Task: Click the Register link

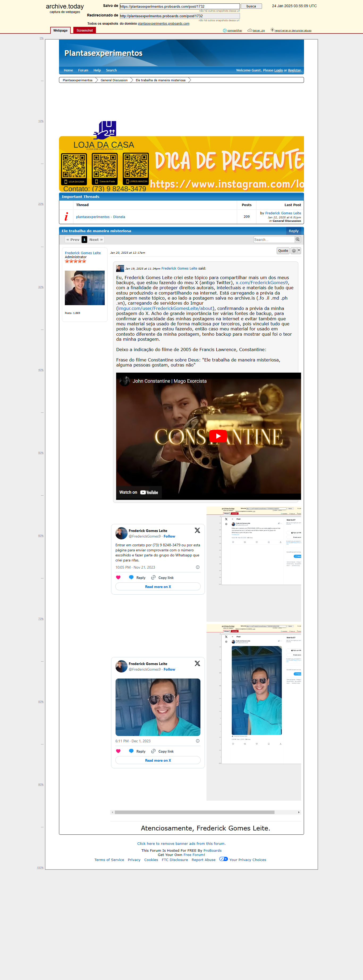Action: [294, 70]
